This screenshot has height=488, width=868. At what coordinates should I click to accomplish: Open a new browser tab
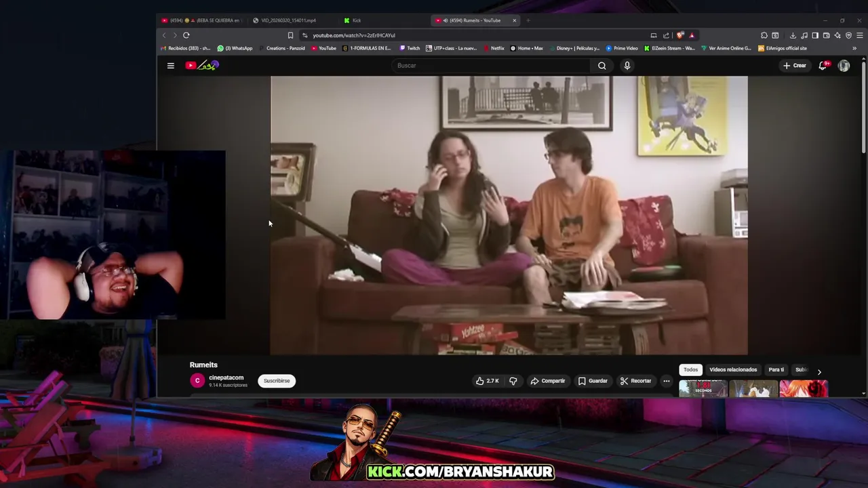click(528, 20)
